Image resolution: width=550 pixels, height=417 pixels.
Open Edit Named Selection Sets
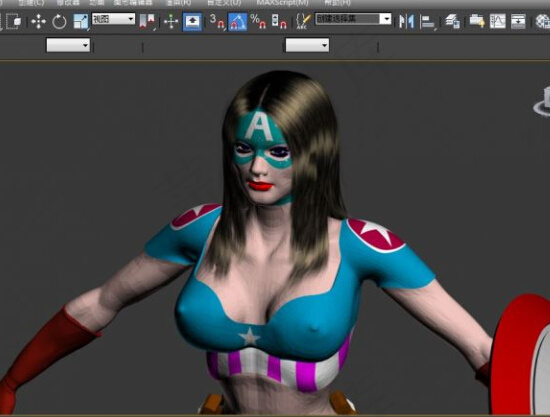click(x=303, y=21)
